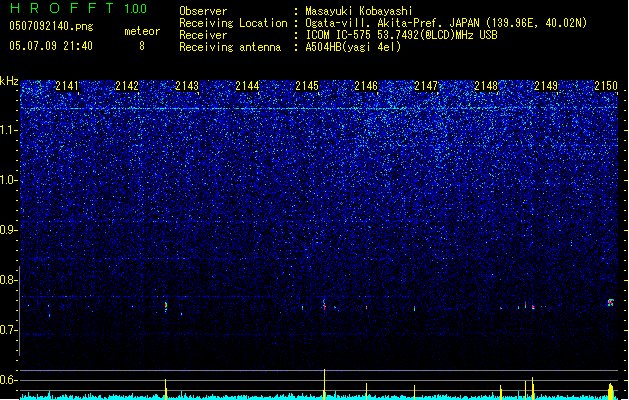Click the HROFFT 1.0.0 title text
The height and width of the screenshot is (400, 629).
[79, 8]
